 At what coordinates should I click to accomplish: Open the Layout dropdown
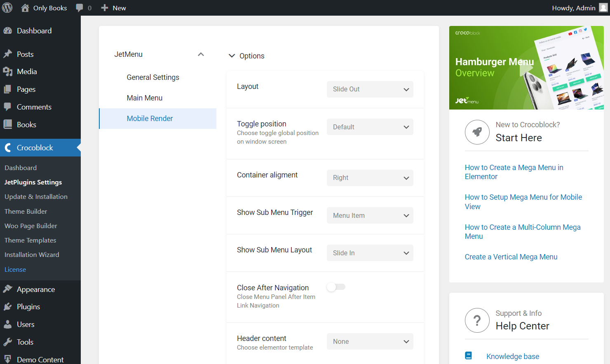click(x=370, y=89)
